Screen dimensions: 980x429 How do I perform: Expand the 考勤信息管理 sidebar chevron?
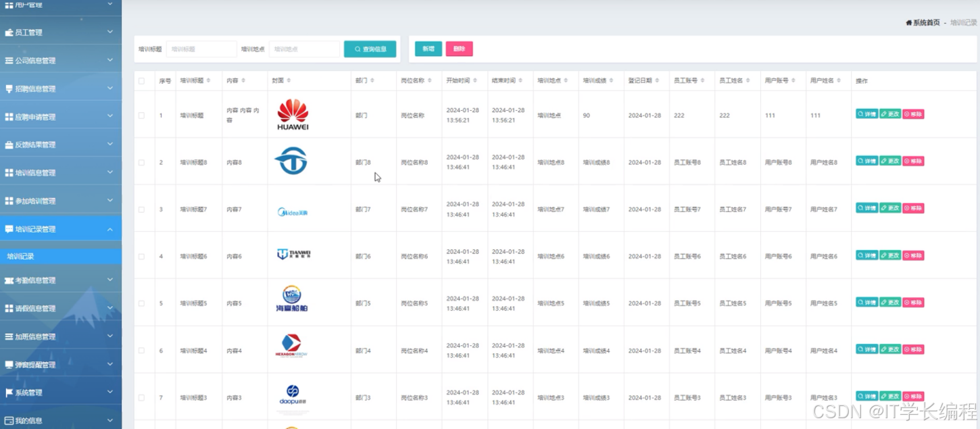(110, 280)
